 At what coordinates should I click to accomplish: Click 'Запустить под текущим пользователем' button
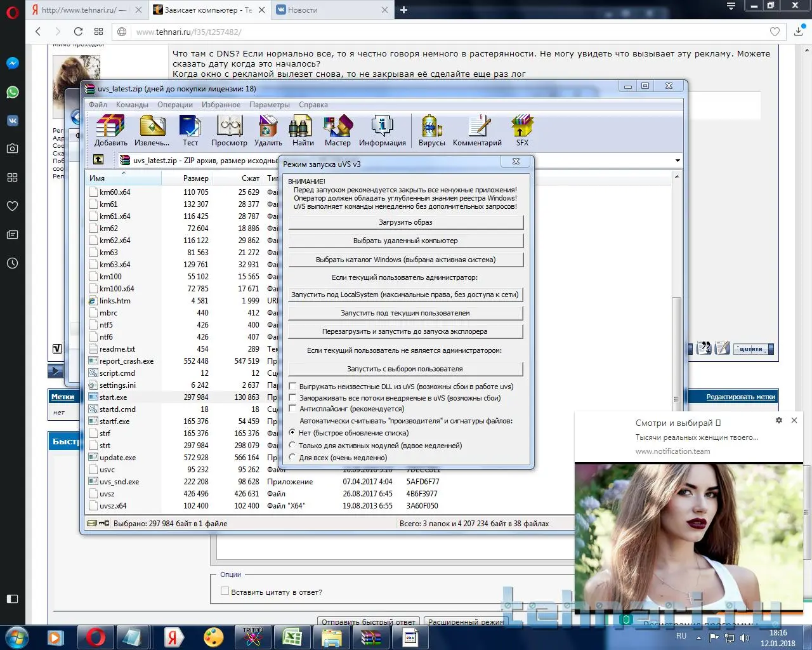tap(405, 313)
